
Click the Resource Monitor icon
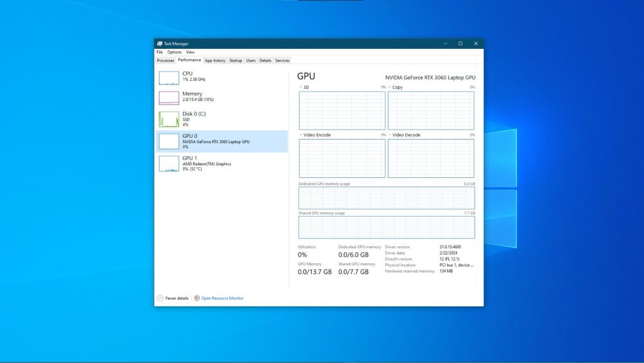196,298
